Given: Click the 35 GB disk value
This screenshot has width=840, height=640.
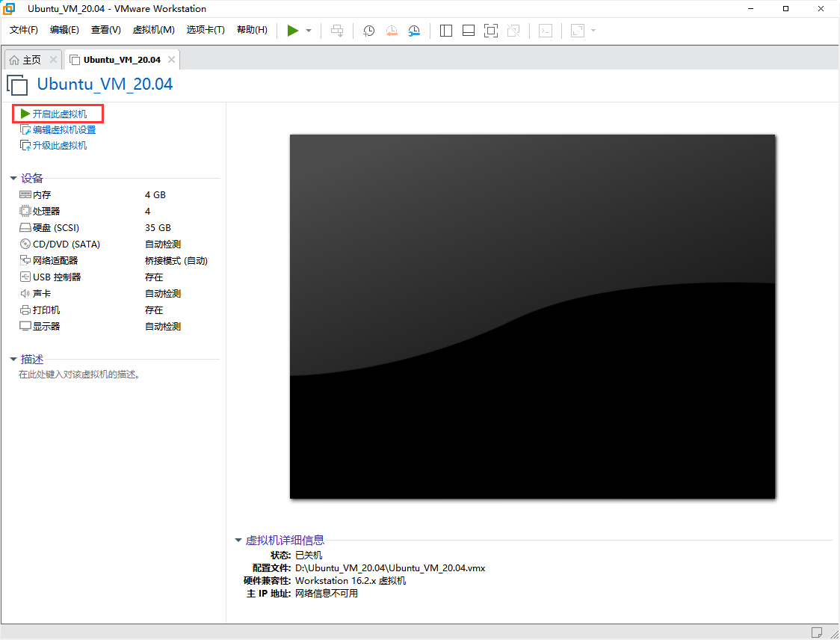Looking at the screenshot, I should point(158,228).
